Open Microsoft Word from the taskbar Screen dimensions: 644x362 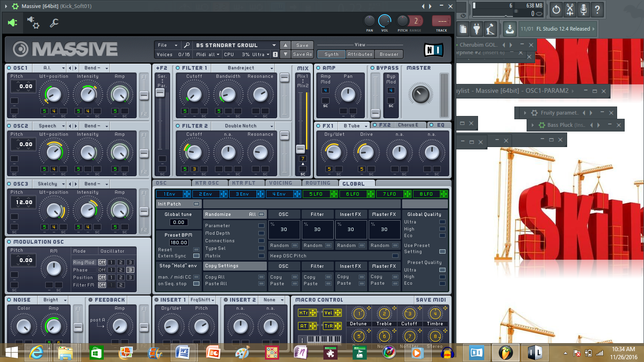click(183, 353)
